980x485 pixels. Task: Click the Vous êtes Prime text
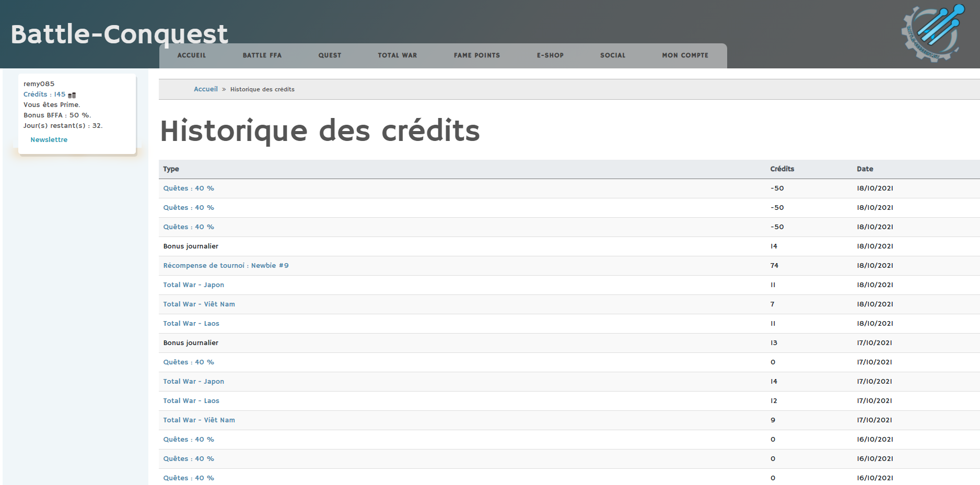point(52,105)
